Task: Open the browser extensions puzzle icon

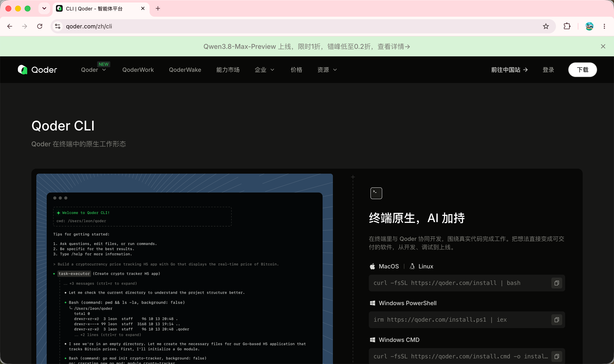Action: point(567,26)
